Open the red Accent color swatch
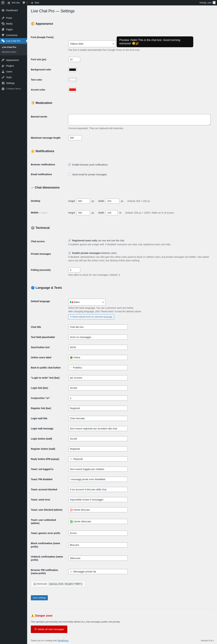The image size is (217, 644). [x=73, y=90]
